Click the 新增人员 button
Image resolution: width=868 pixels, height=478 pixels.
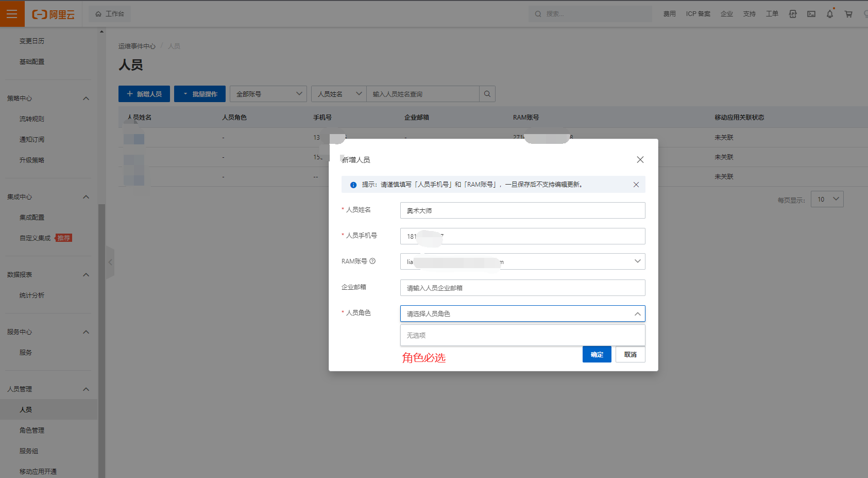click(x=144, y=94)
